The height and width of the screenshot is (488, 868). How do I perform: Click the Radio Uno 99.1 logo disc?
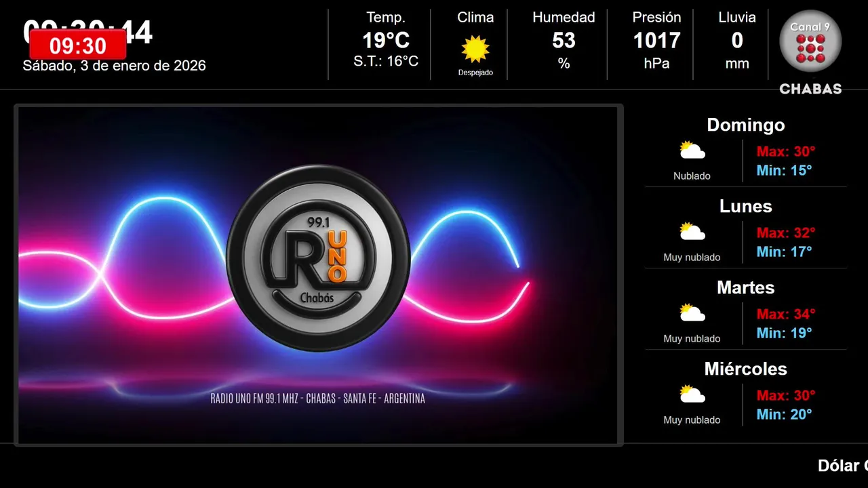(x=318, y=258)
